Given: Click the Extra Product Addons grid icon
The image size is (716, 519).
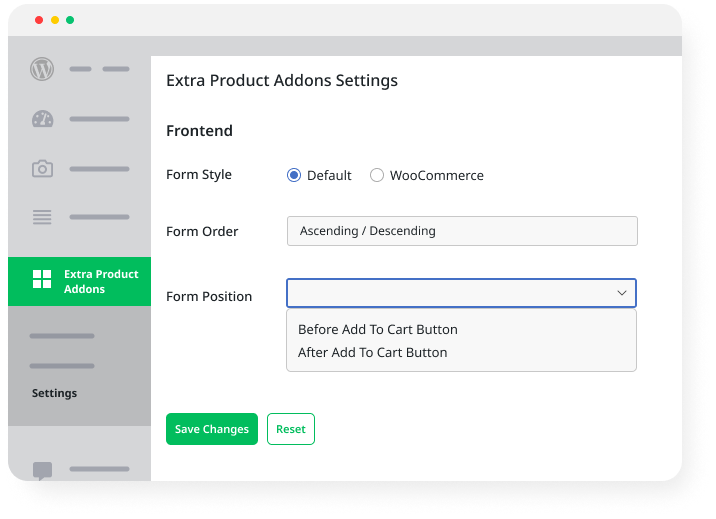Looking at the screenshot, I should tap(42, 279).
